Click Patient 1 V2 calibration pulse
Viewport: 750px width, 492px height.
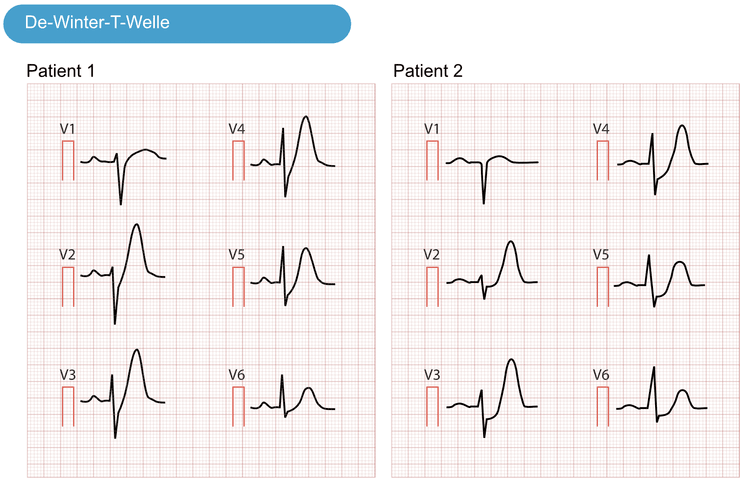[x=68, y=287]
